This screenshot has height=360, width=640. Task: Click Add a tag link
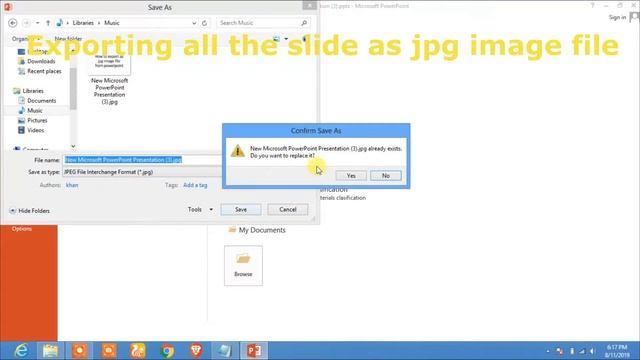pyautogui.click(x=195, y=185)
